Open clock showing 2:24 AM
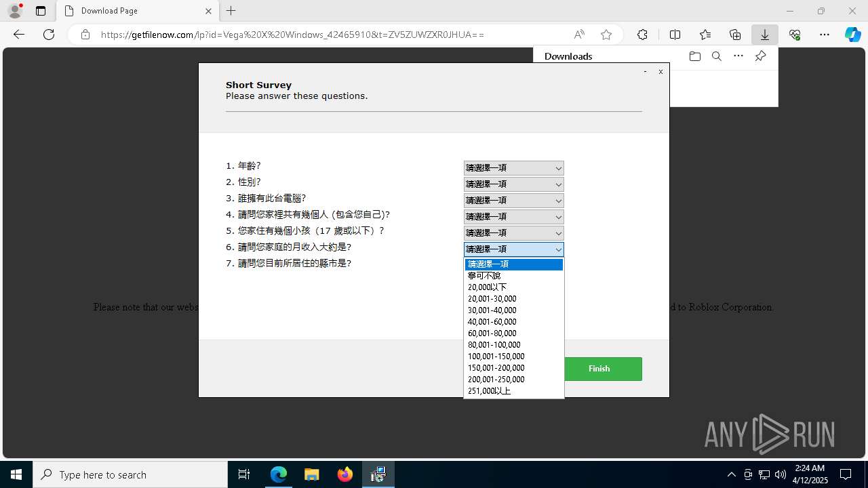The height and width of the screenshot is (488, 868). point(810,474)
